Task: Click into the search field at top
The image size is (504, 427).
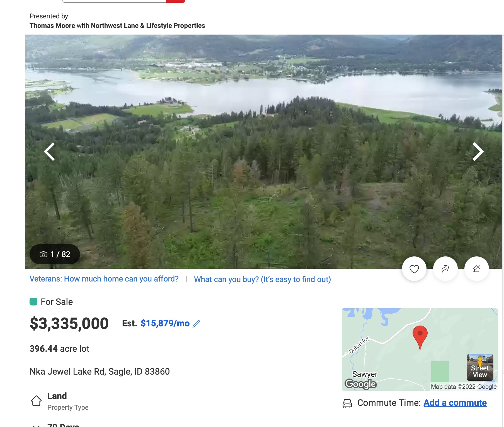Action: tap(114, 1)
